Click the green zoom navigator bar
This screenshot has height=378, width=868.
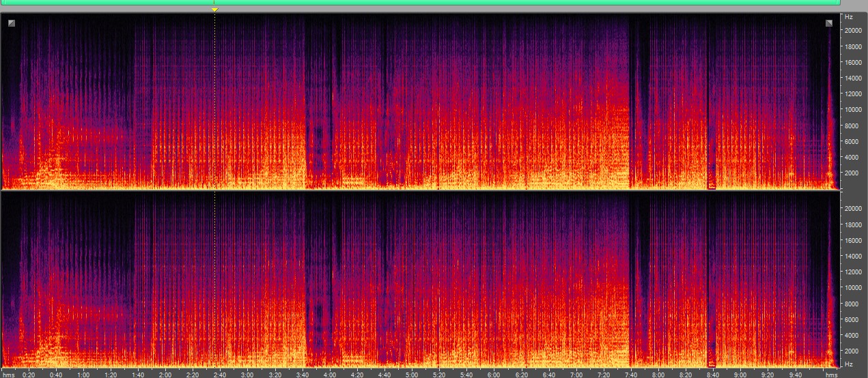pyautogui.click(x=420, y=3)
